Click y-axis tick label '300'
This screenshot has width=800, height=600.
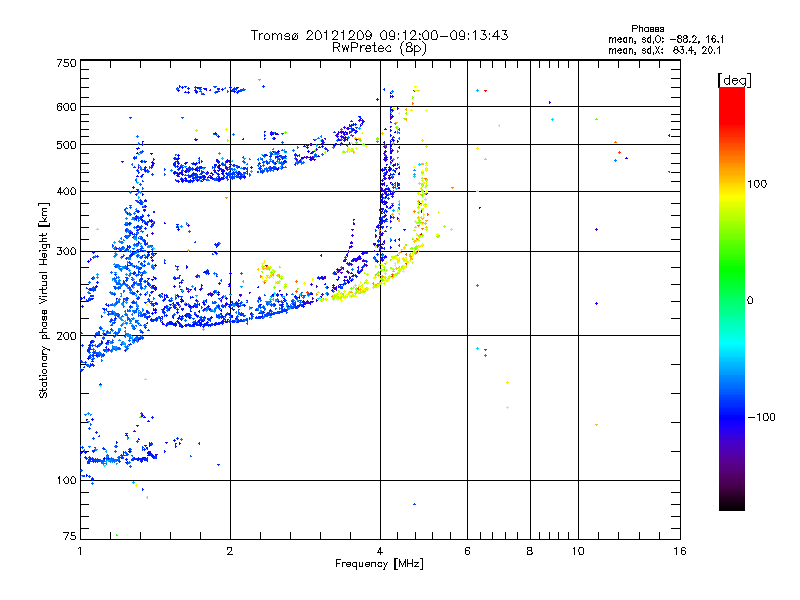tap(66, 251)
